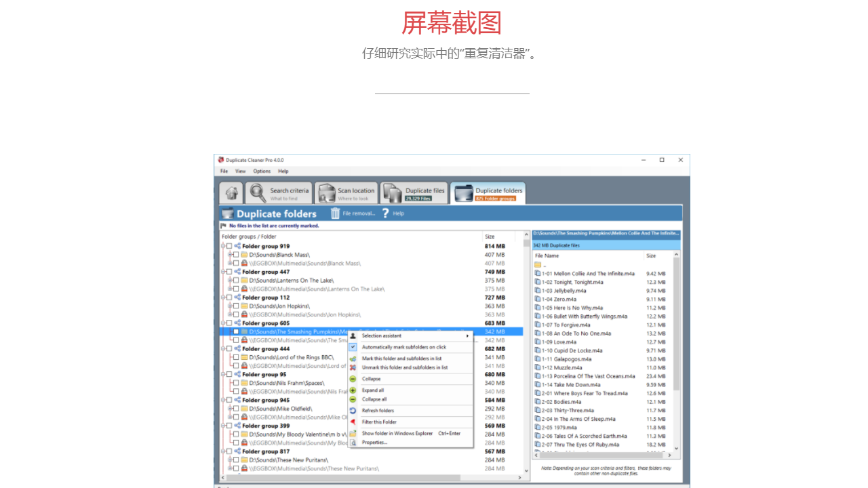
Task: Toggle Automatically mark subfolders on click checkbox
Action: tap(352, 347)
